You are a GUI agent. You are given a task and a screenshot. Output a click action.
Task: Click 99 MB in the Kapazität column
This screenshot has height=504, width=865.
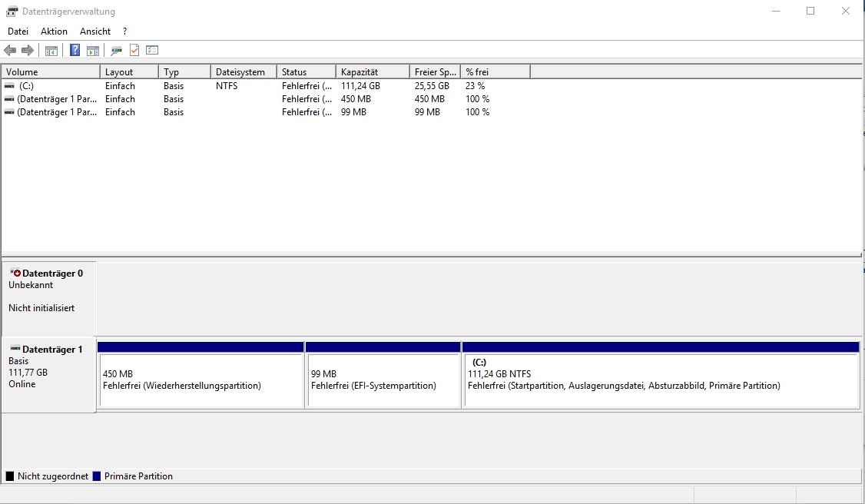coord(353,112)
